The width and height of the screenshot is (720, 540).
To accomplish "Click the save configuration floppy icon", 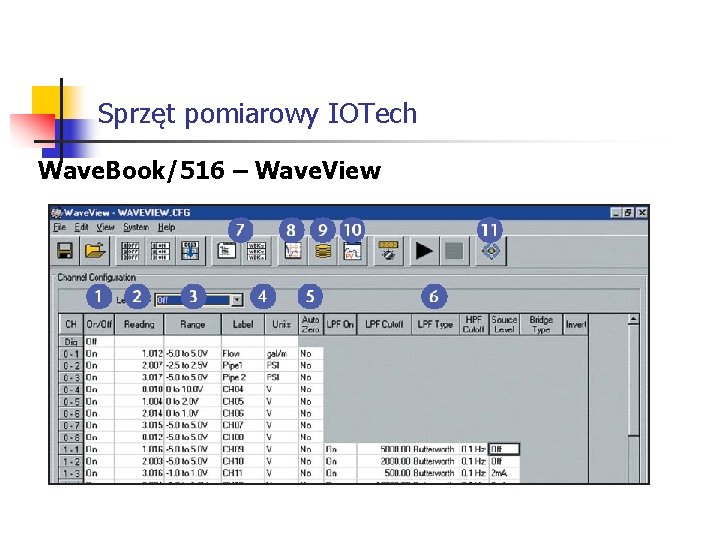I will coord(65,251).
